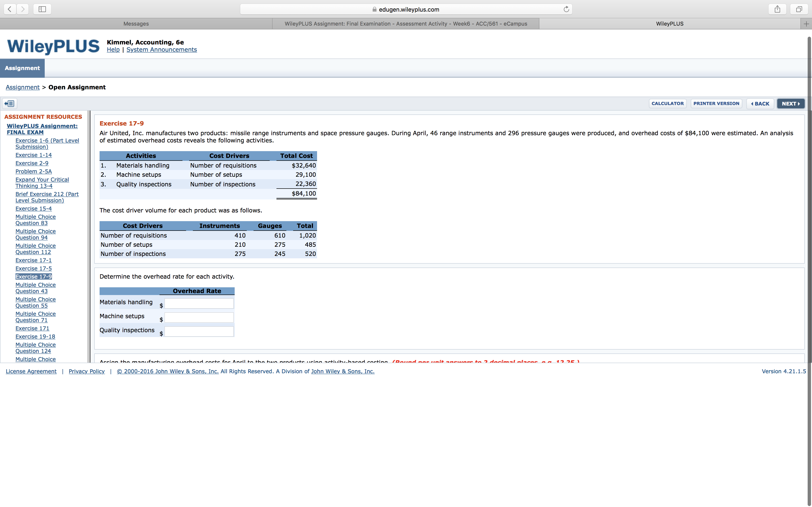Screen dimensions: 812x507
Task: Open the PRINTER VERSION
Action: (x=716, y=104)
